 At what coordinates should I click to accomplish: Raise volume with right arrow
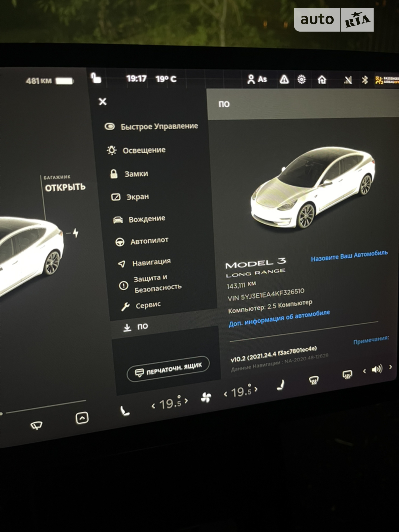(x=391, y=367)
